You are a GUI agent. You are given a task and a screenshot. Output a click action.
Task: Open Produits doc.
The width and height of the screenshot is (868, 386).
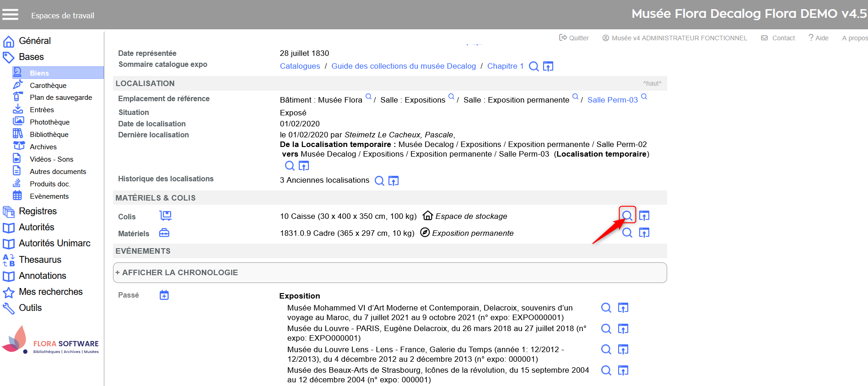click(x=50, y=184)
